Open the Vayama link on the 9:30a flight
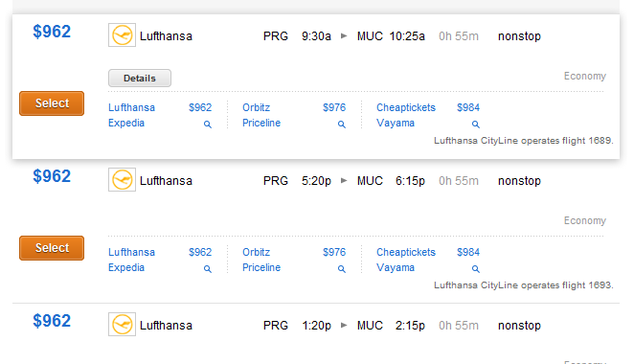634x364 pixels. 396,123
